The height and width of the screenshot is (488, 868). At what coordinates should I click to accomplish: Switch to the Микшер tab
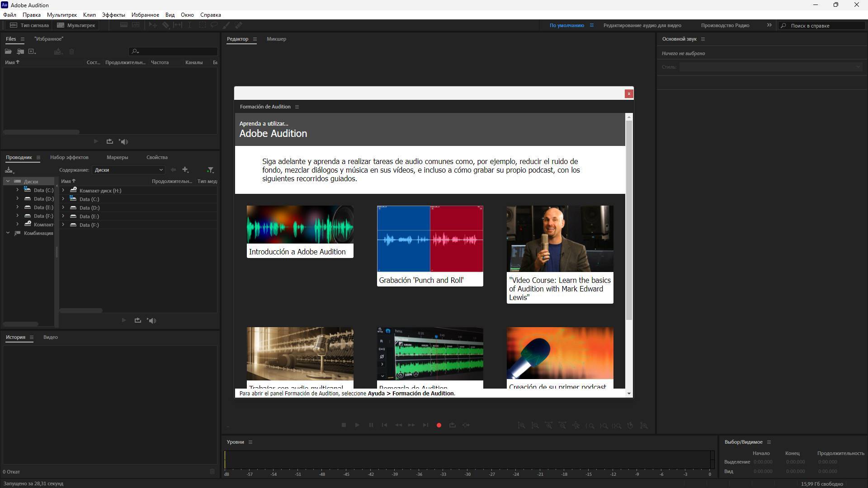276,39
